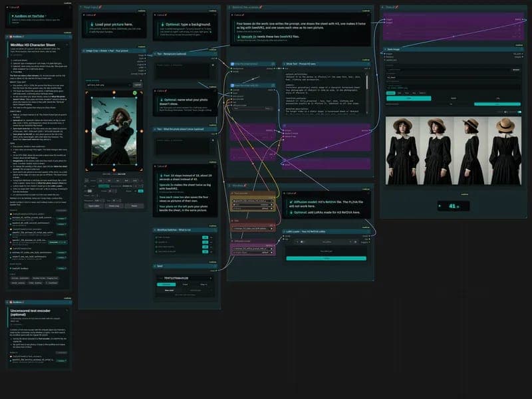Screen dimensions: 532x399
Task: Toggle the Your photo on the left switch
Action: point(205,251)
